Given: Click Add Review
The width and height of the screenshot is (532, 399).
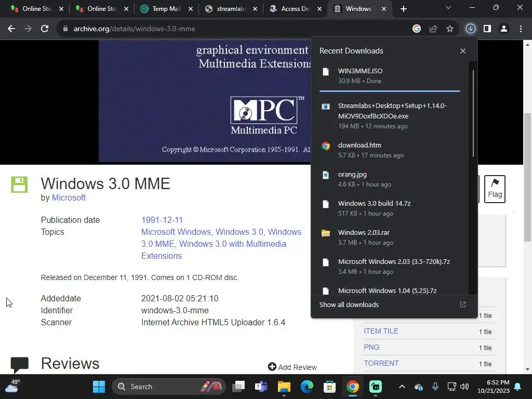Looking at the screenshot, I should (x=292, y=367).
